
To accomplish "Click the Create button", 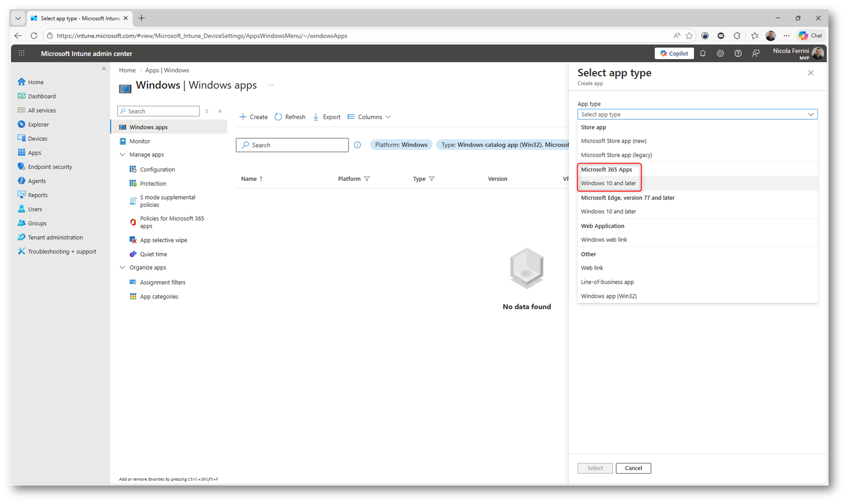I will pyautogui.click(x=253, y=117).
